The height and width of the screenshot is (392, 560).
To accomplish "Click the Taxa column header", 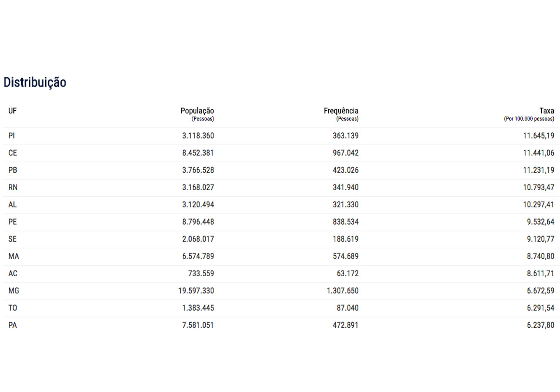I will [546, 111].
